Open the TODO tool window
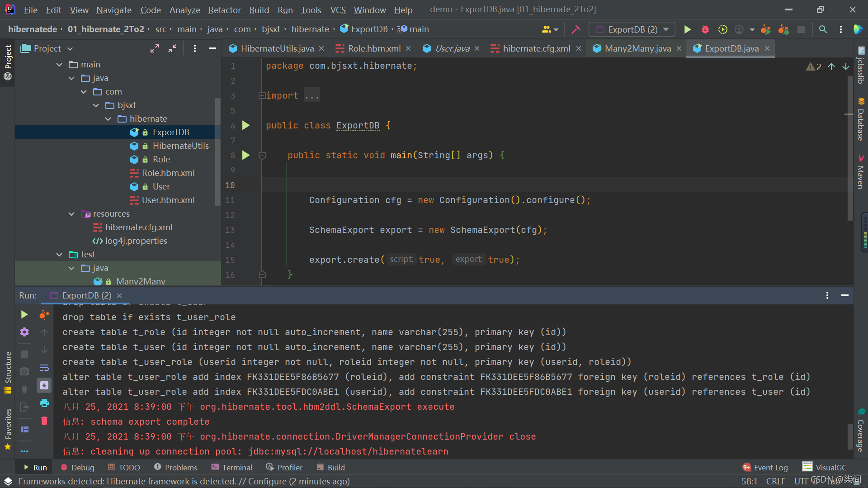 [124, 467]
